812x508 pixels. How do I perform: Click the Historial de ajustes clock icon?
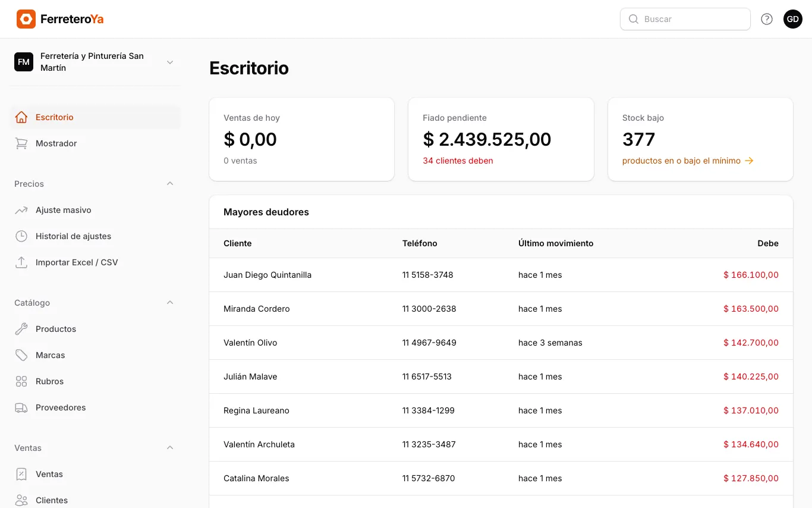click(x=21, y=236)
